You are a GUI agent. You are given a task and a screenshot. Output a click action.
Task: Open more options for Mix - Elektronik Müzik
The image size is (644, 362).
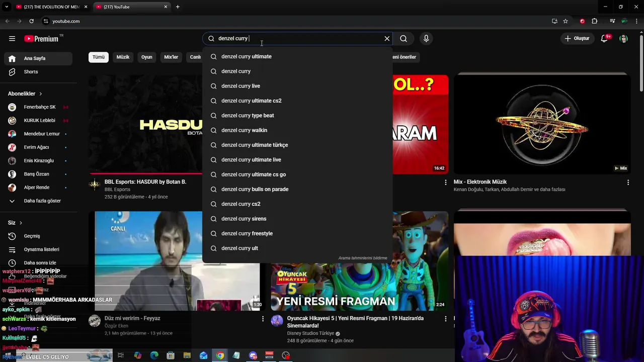coord(628,183)
